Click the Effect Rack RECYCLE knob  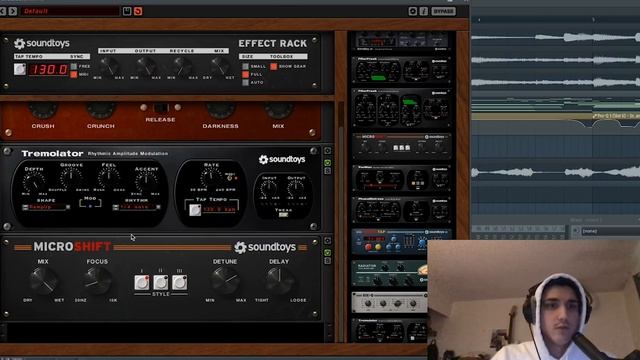point(182,65)
